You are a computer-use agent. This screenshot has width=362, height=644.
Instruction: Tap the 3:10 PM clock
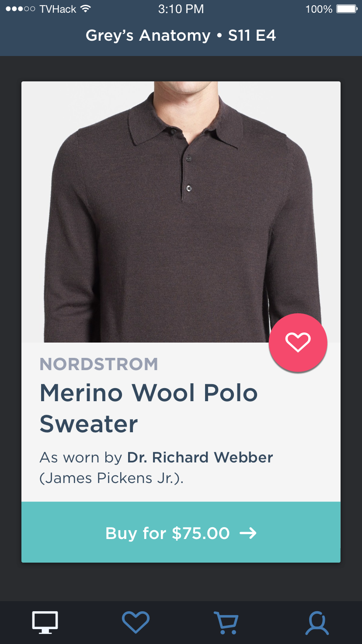tap(181, 9)
